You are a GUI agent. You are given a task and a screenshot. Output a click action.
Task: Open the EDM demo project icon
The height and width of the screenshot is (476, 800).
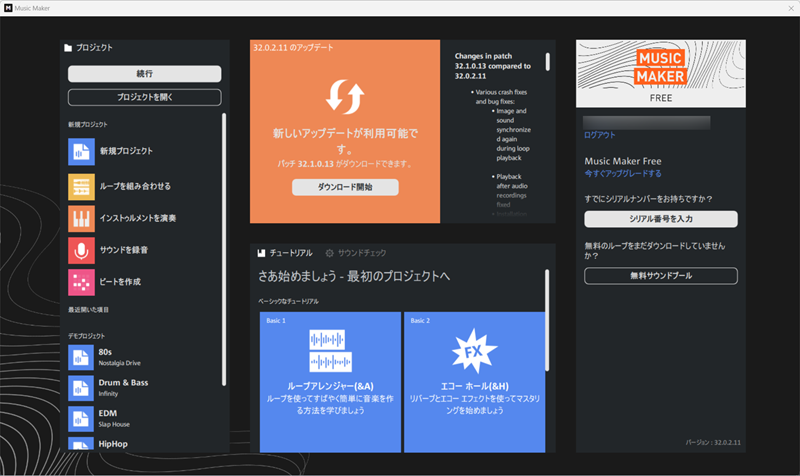(x=81, y=418)
